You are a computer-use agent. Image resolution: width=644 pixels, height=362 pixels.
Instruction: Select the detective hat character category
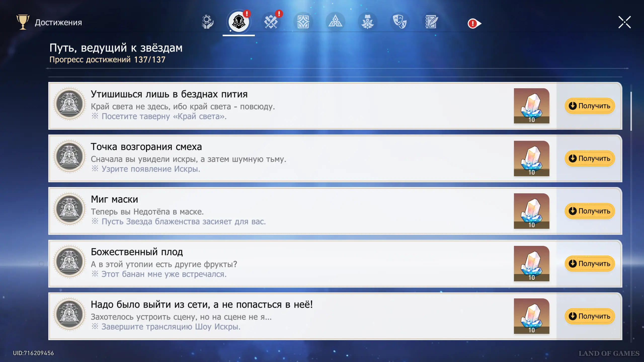click(x=367, y=22)
